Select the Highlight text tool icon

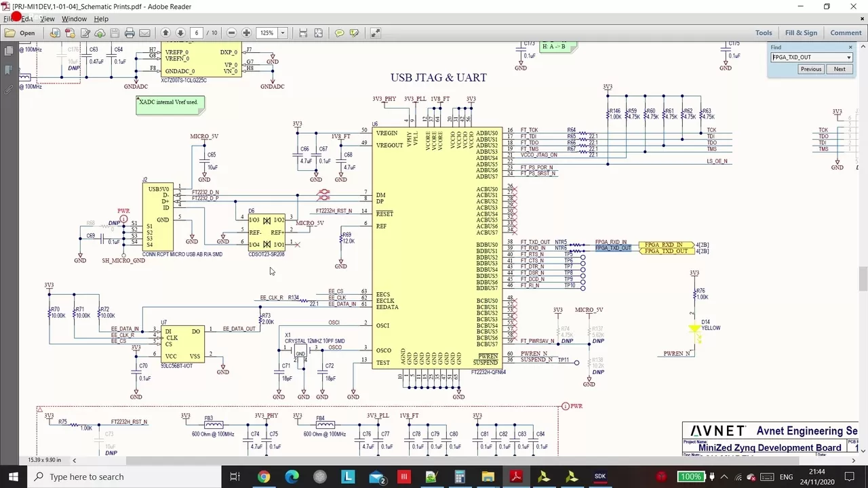(354, 33)
